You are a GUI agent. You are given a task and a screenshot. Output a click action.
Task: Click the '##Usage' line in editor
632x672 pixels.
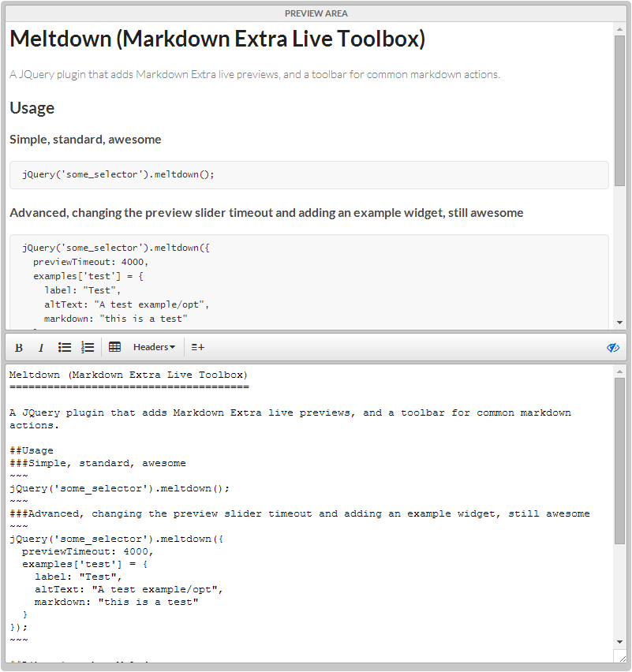[32, 450]
